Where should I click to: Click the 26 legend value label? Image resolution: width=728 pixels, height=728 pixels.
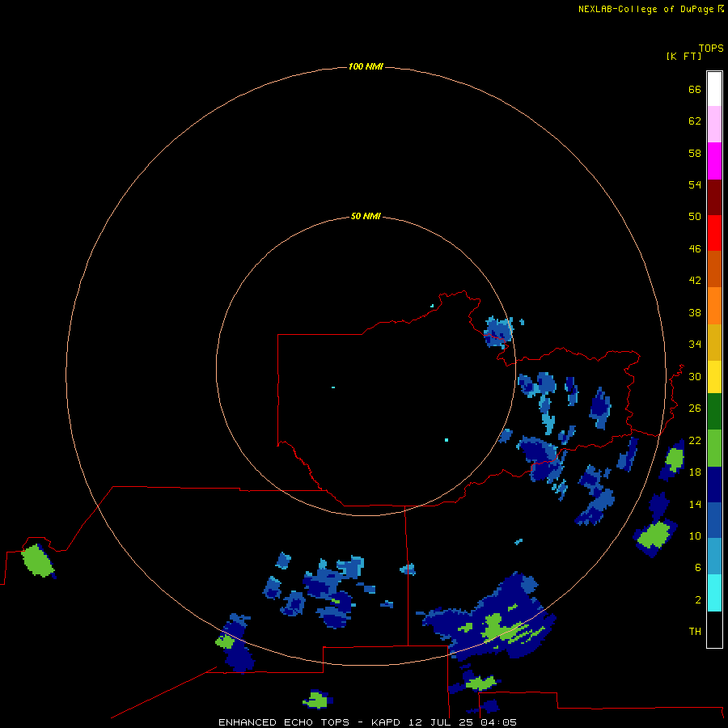tap(695, 408)
